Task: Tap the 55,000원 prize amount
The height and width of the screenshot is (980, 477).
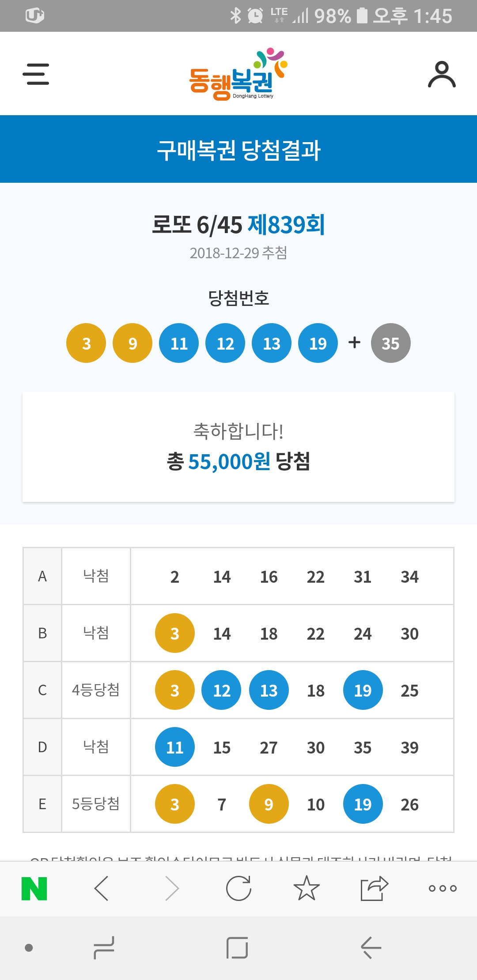Action: (x=229, y=462)
